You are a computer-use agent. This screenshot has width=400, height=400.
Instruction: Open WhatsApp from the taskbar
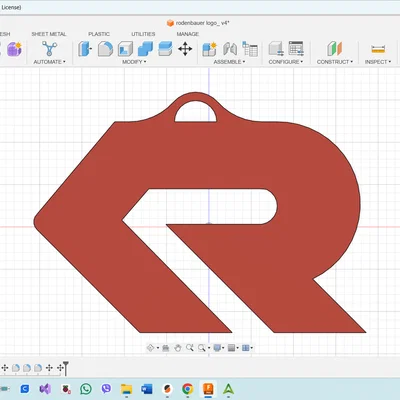[x=86, y=389]
